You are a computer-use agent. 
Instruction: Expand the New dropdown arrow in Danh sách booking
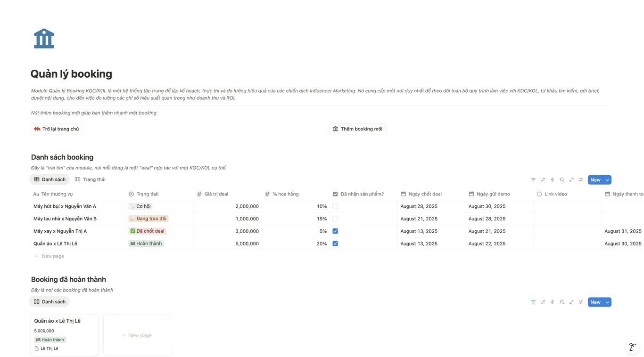(607, 180)
